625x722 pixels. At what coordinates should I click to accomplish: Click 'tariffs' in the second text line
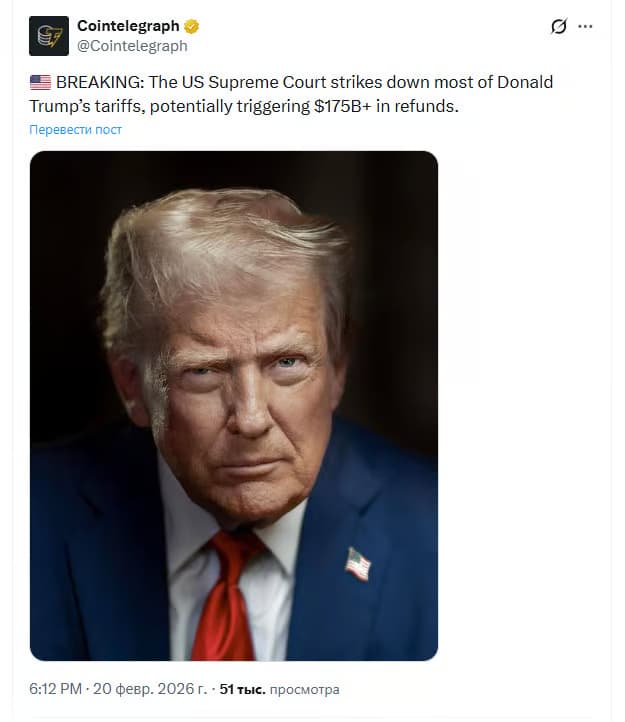(120, 106)
